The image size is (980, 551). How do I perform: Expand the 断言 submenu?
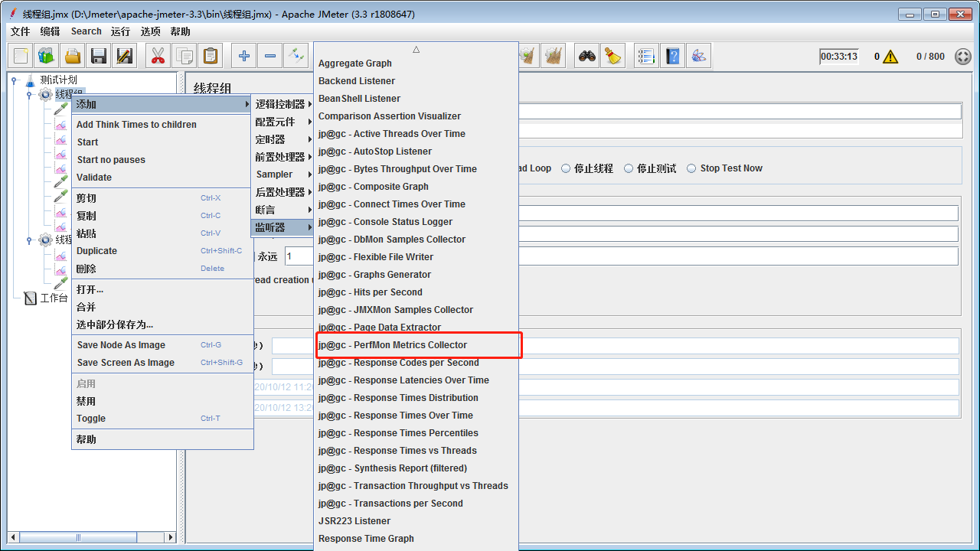tap(283, 210)
